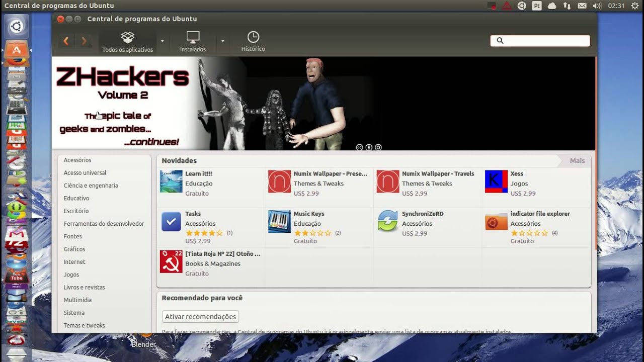Screen dimensions: 644x362
Task: Open the Numix Wallpaper - Travels icon
Action: pyautogui.click(x=388, y=182)
